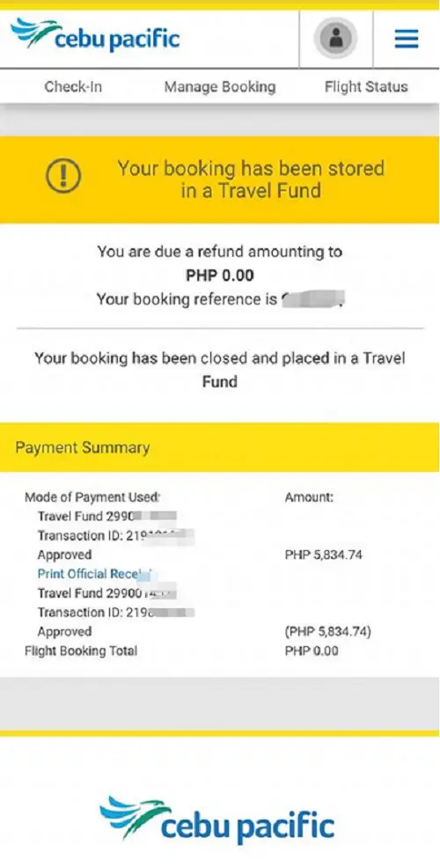Viewport: 440px width, 868px height.
Task: Click the first Travel Fund entry
Action: coord(106,517)
